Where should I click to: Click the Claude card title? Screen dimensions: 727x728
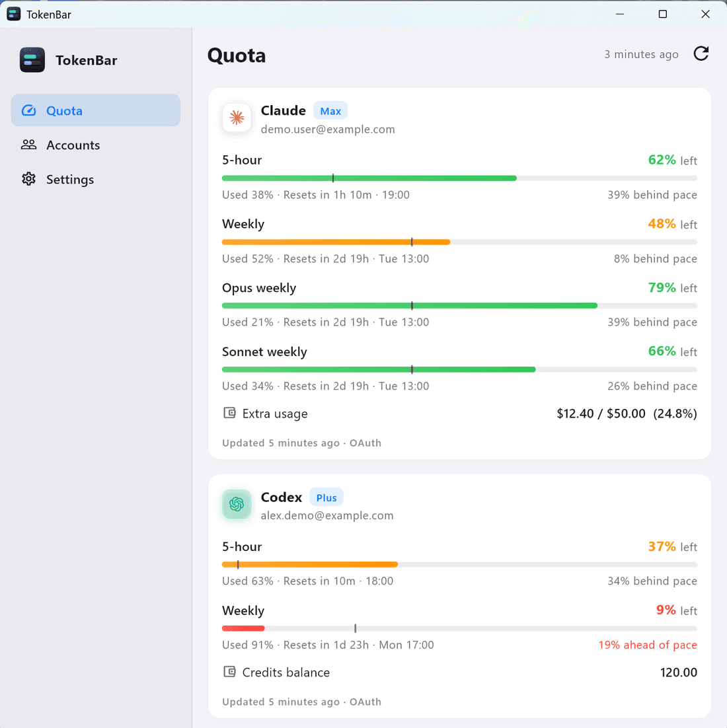(284, 110)
